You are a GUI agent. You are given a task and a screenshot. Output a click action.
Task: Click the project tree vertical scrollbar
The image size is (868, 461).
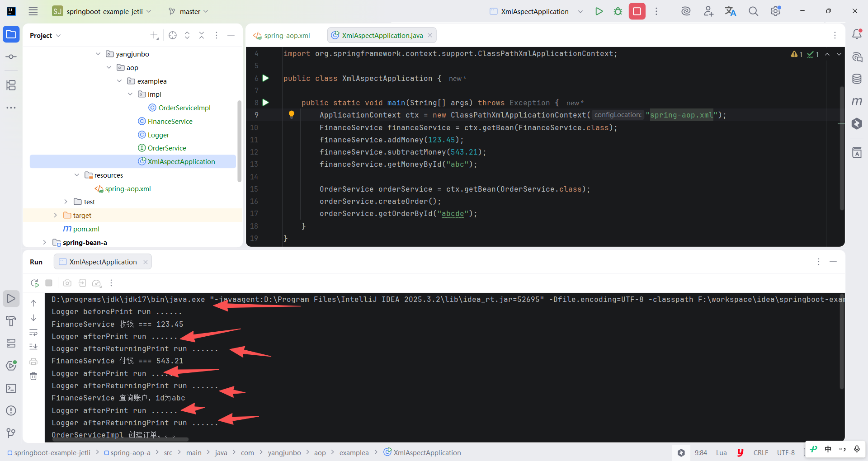tap(239, 141)
